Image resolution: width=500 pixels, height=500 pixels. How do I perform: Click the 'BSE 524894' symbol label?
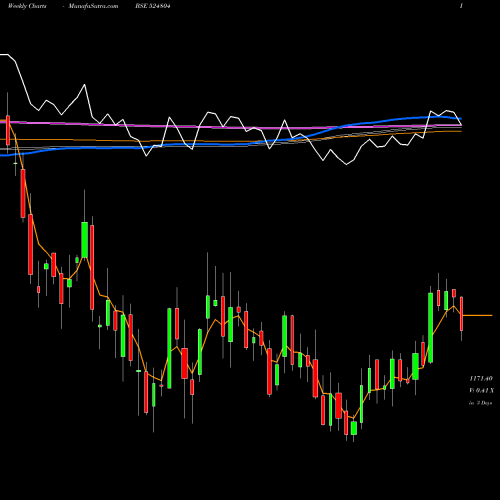(153, 6)
